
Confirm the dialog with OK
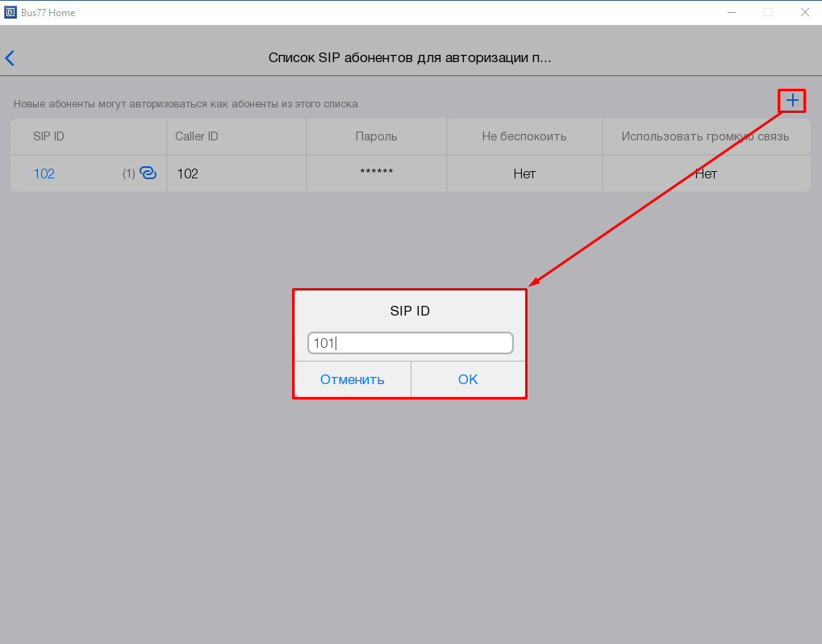point(468,379)
